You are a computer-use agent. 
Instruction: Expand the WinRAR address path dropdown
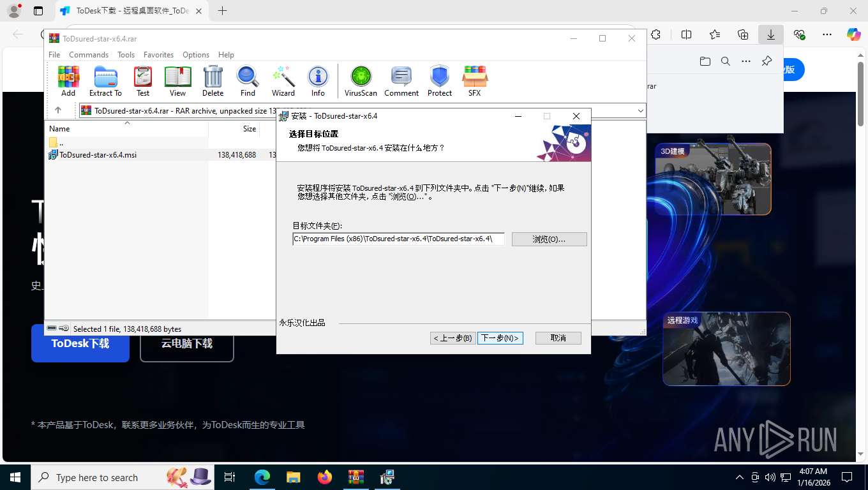tap(640, 110)
